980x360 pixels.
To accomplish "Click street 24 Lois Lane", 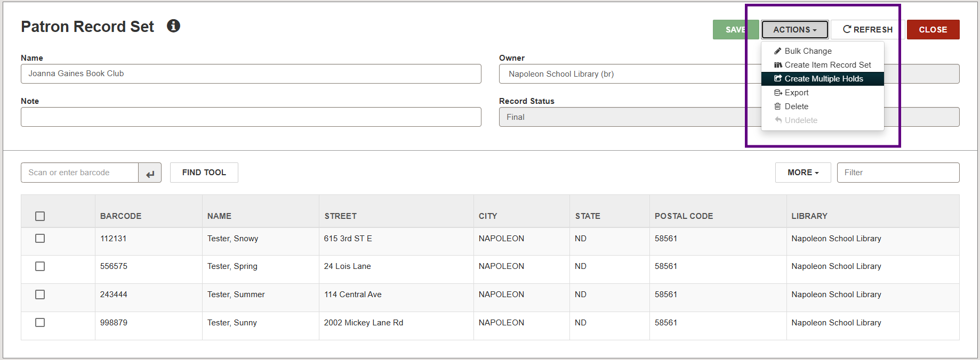I will (x=348, y=266).
